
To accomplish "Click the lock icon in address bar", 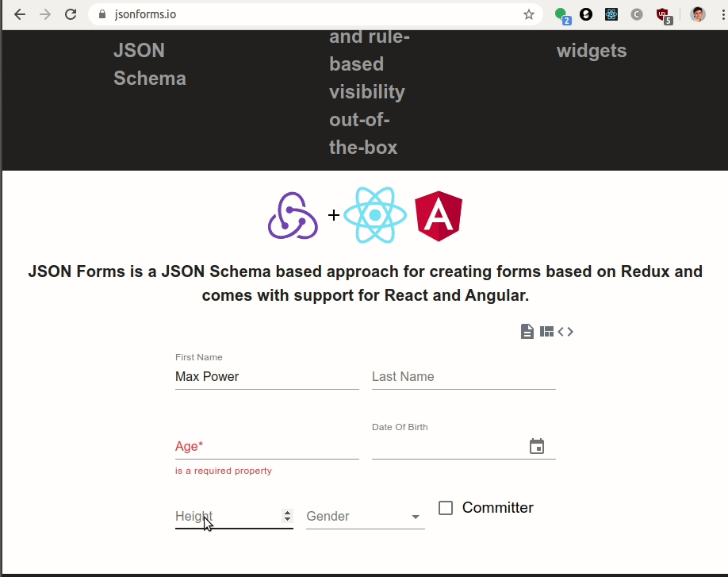I will pos(102,14).
